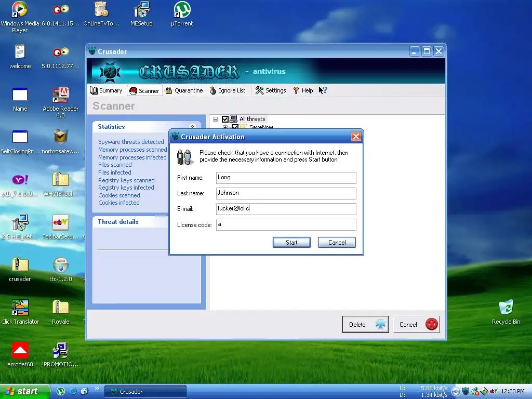Click Start in the activation dialog
Screen dimensions: 532x399
click(x=291, y=242)
